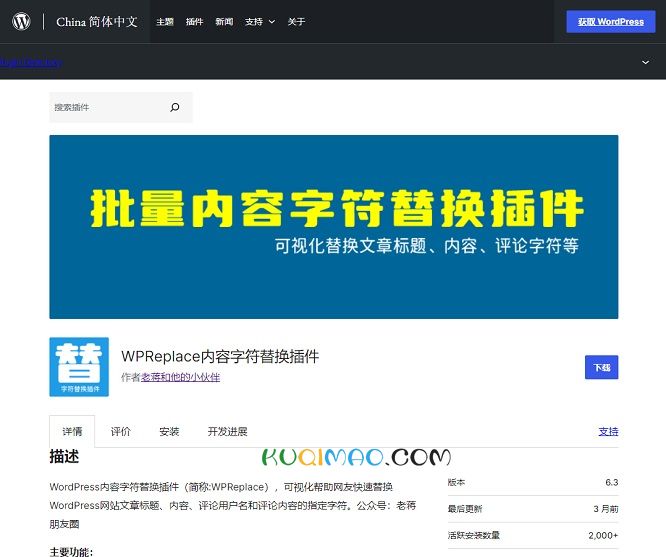Screen dimensions: 666x557
Task: Expand the 支持 dropdown menu
Action: [x=260, y=22]
